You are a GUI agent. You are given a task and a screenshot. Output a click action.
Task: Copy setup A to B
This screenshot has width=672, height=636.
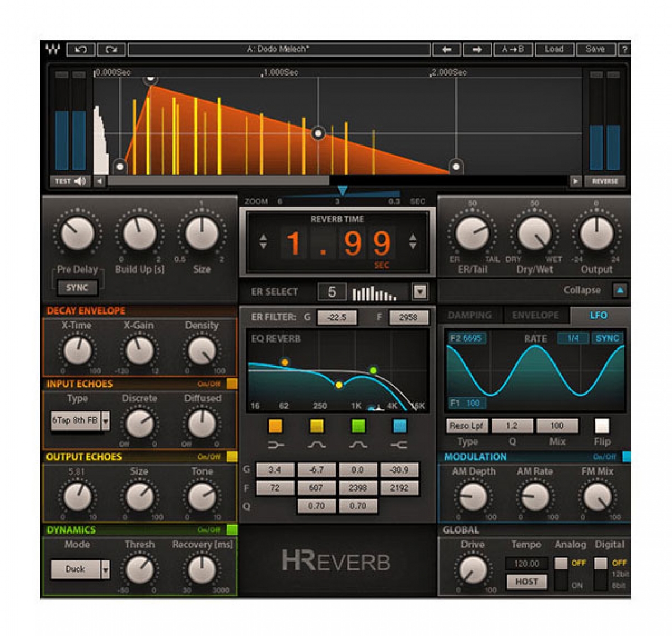(x=513, y=50)
